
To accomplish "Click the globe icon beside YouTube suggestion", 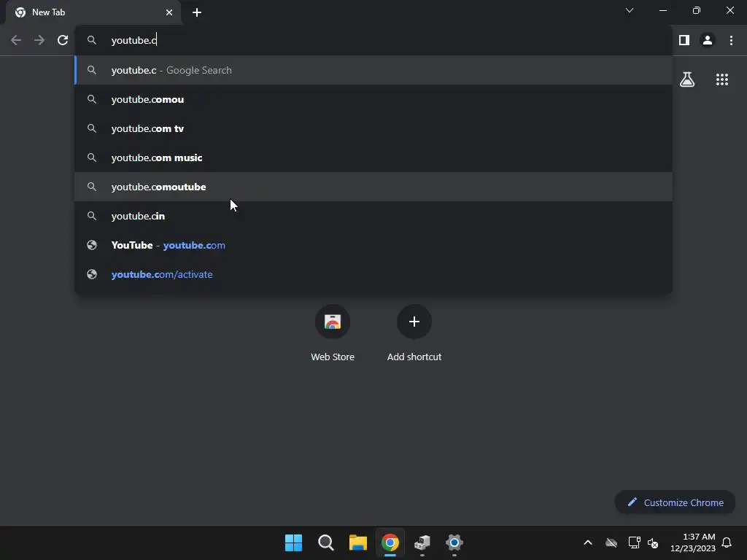I will 92,245.
